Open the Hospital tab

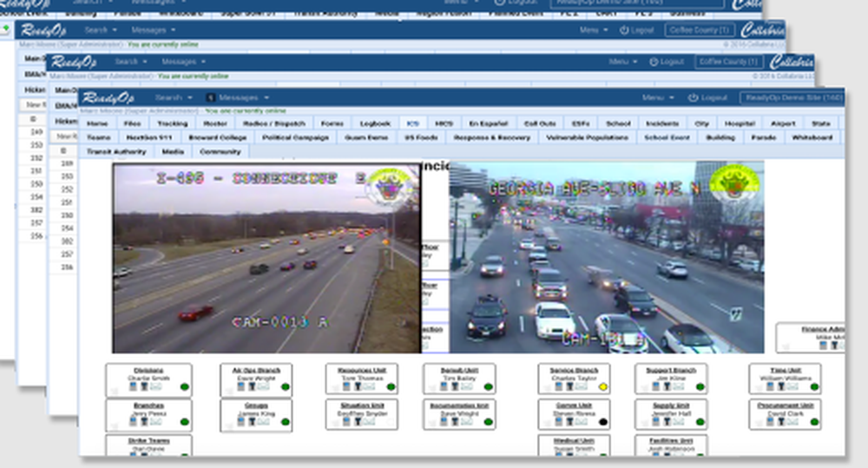[x=740, y=123]
